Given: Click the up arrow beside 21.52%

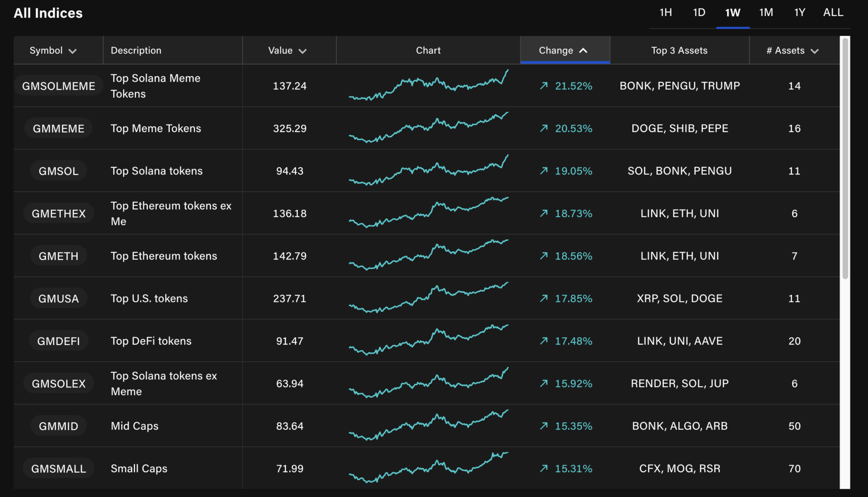Looking at the screenshot, I should click(544, 86).
